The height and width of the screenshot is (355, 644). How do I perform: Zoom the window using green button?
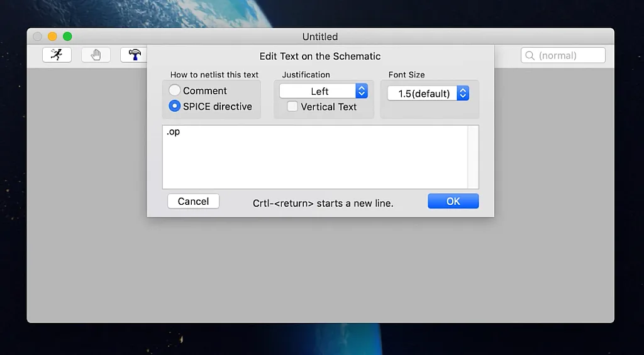coord(67,36)
